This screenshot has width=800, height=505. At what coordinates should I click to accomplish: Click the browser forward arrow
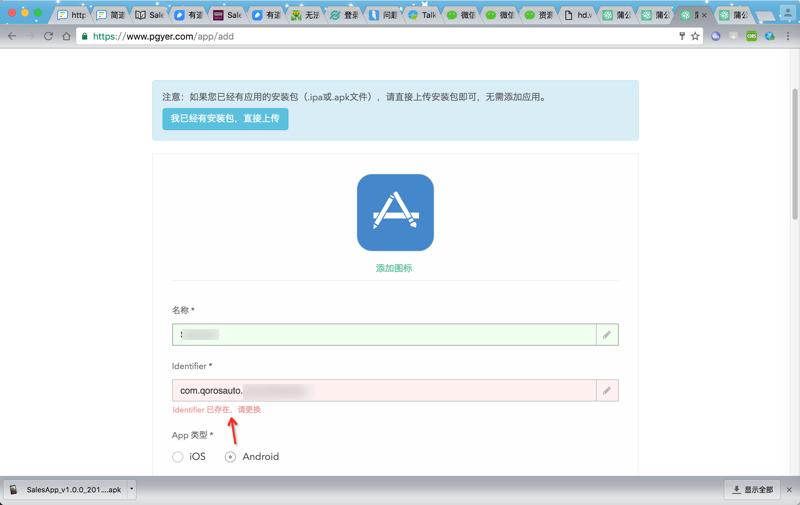[x=30, y=36]
